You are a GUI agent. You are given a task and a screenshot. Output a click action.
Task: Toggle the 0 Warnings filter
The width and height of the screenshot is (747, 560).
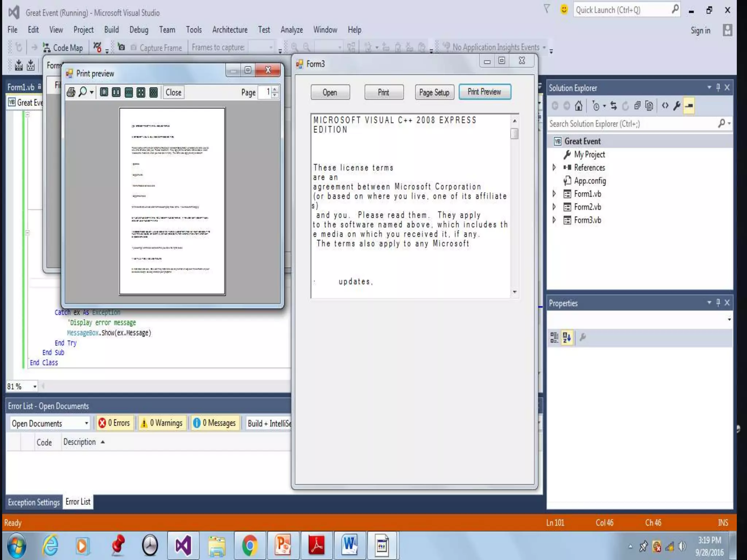coord(162,423)
